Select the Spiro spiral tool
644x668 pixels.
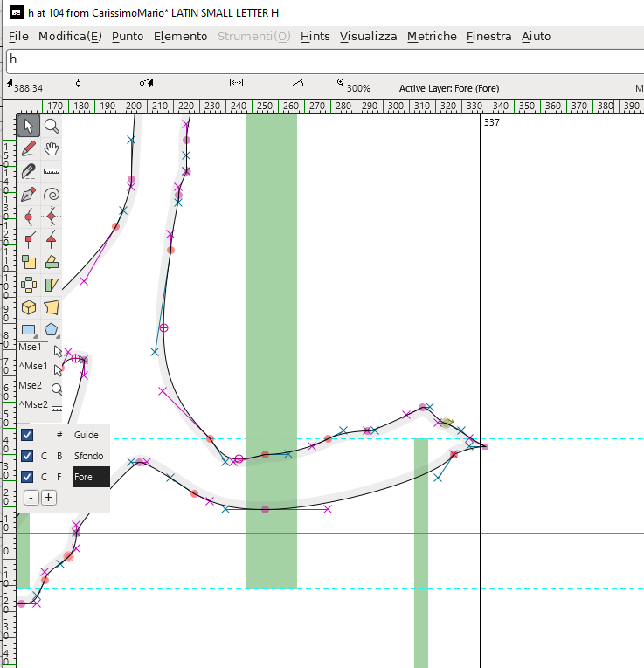[52, 194]
